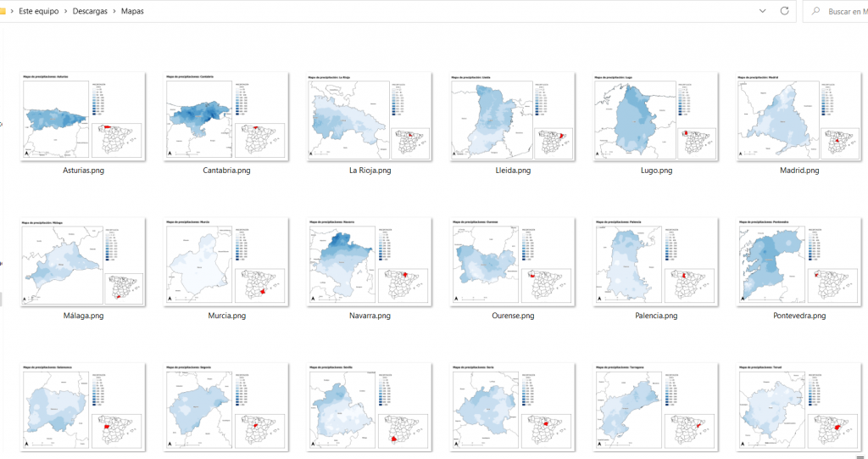This screenshot has width=868, height=459.
Task: Click the Lleida.png file name label
Action: click(x=513, y=170)
